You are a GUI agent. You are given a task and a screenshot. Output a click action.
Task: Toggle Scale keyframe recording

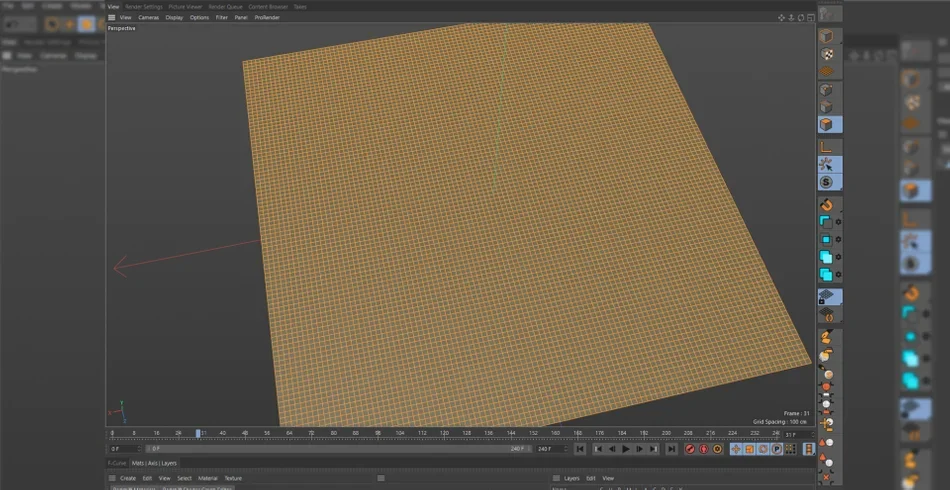point(749,449)
